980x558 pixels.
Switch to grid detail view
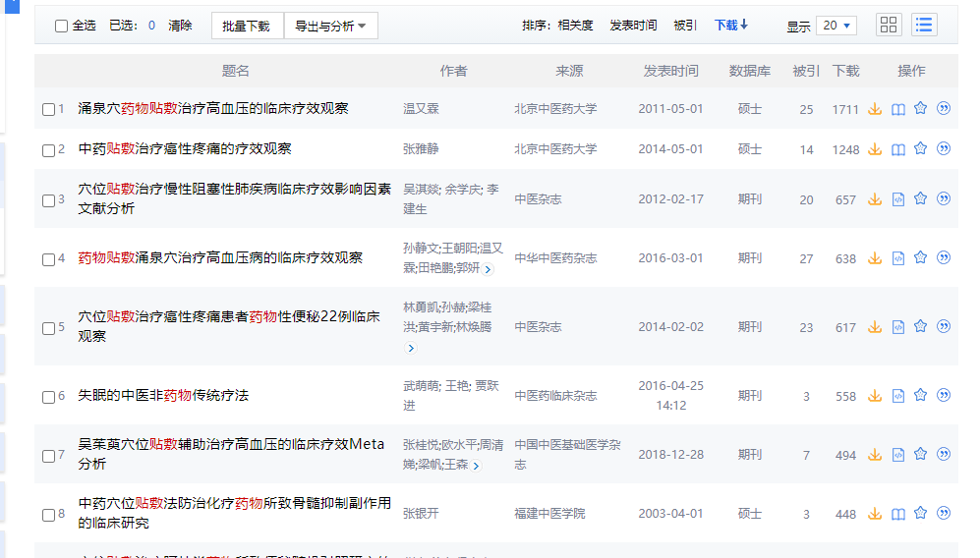point(889,25)
